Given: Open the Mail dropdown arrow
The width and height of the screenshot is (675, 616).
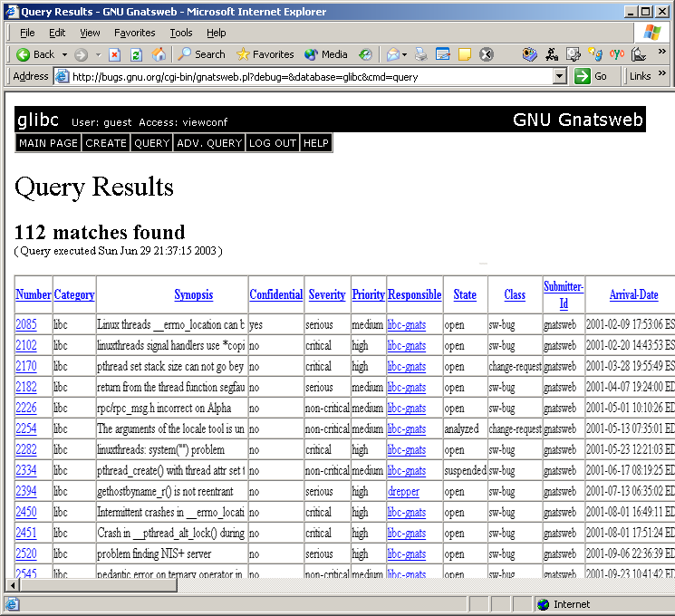Looking at the screenshot, I should [x=405, y=54].
